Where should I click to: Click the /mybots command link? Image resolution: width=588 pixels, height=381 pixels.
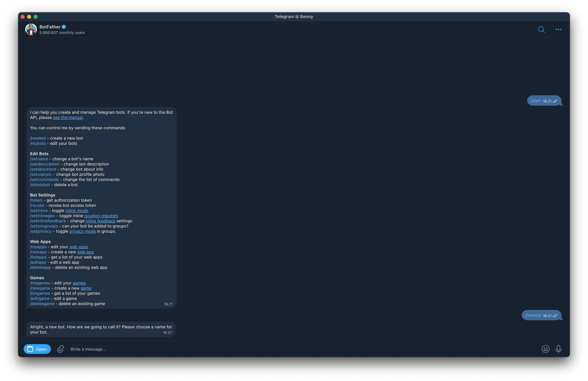(x=38, y=143)
